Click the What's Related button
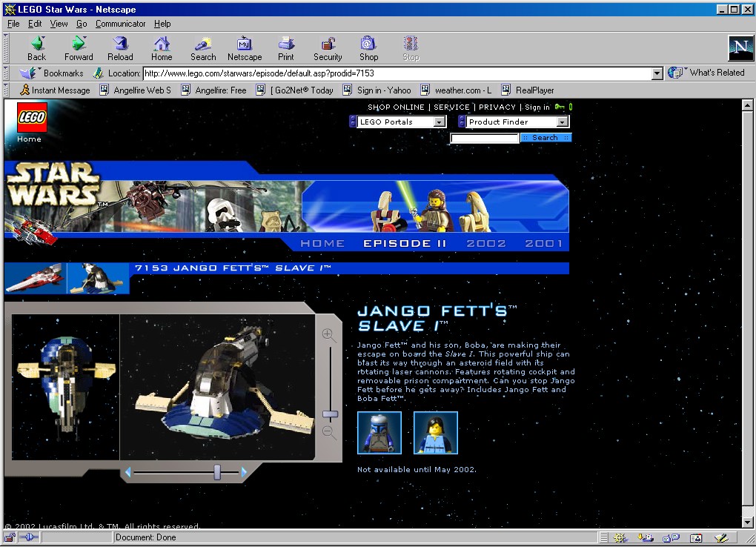 point(706,73)
